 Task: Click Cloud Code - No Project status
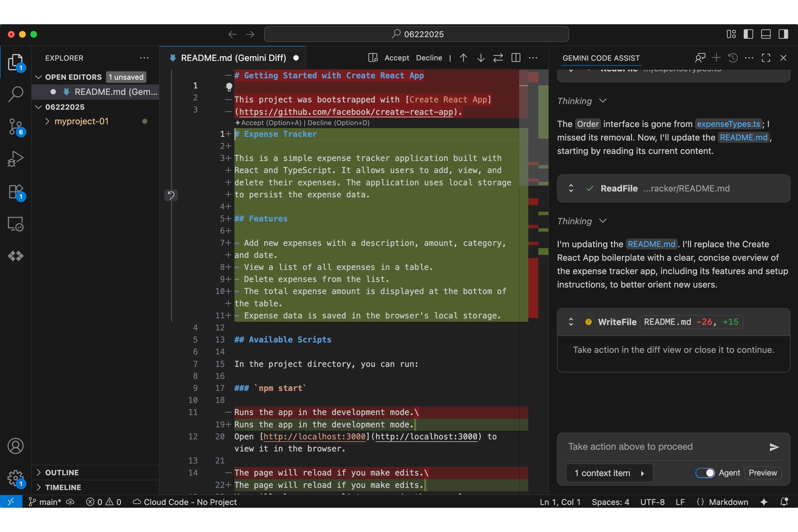click(x=184, y=502)
